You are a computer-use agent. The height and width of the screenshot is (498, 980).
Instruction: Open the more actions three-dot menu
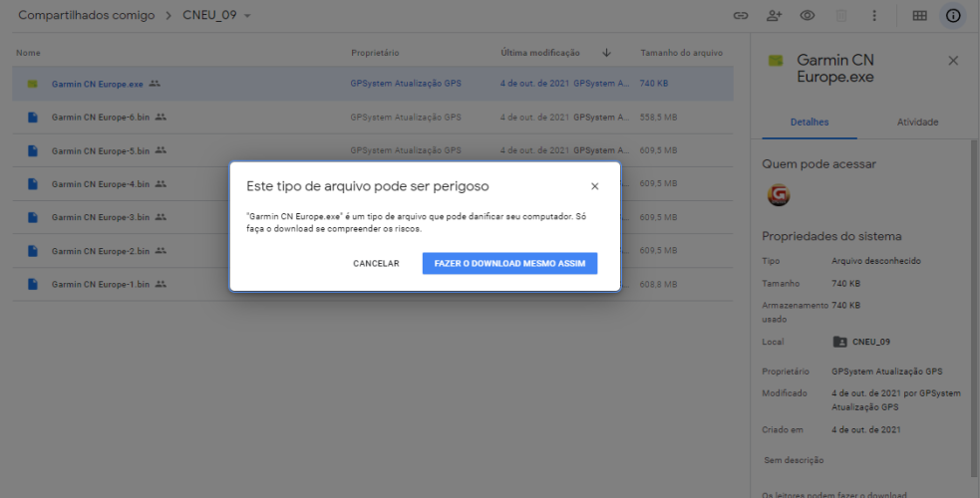874,16
